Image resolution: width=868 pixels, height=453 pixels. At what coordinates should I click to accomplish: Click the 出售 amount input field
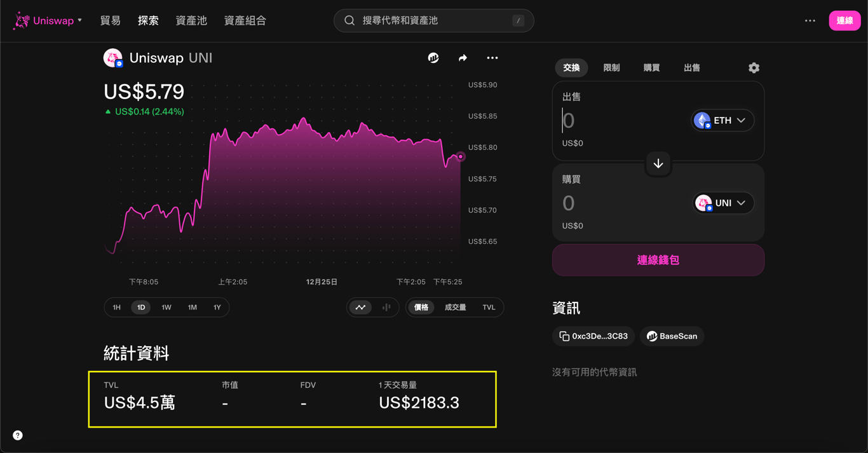(x=623, y=120)
